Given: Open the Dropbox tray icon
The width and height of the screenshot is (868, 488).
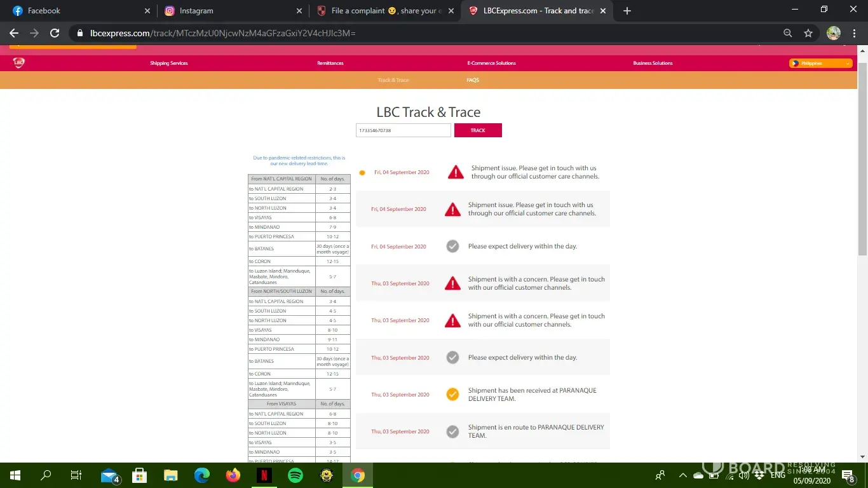Looking at the screenshot, I should 759,475.
